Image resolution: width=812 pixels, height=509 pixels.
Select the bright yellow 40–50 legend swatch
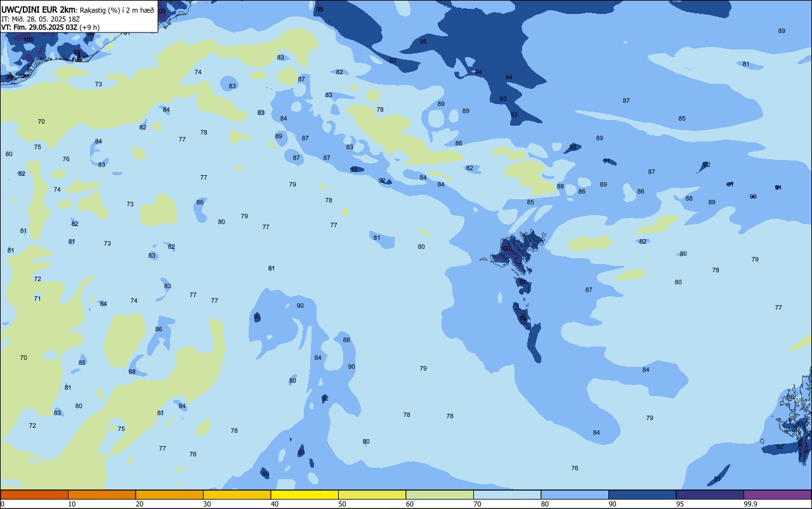pyautogui.click(x=304, y=494)
